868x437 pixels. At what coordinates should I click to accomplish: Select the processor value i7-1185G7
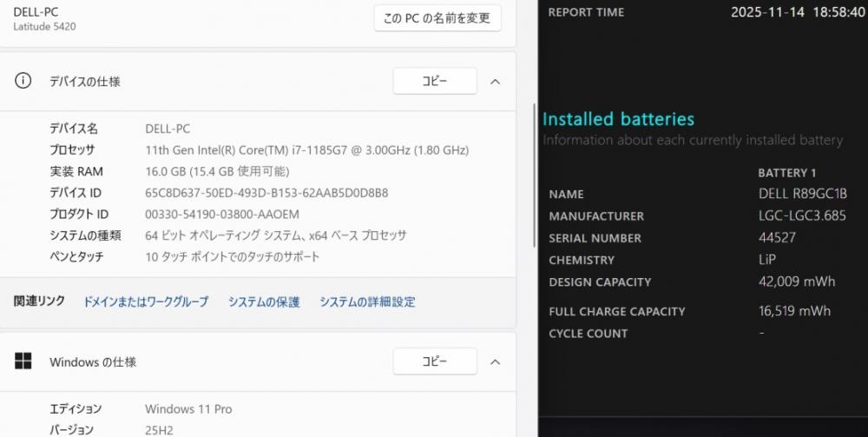point(306,150)
